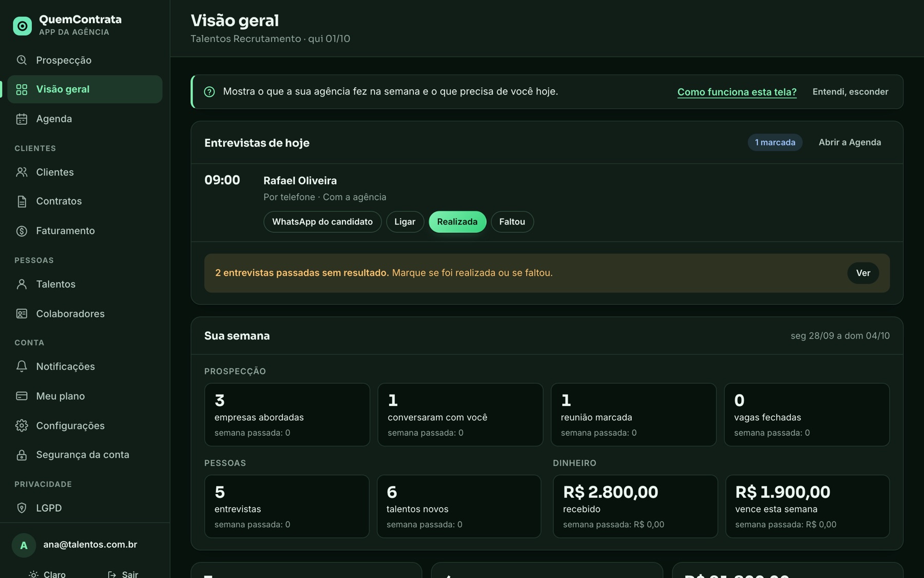The height and width of the screenshot is (578, 924).
Task: Click the 'R$ 2.800,00 recebido' card
Action: [635, 507]
